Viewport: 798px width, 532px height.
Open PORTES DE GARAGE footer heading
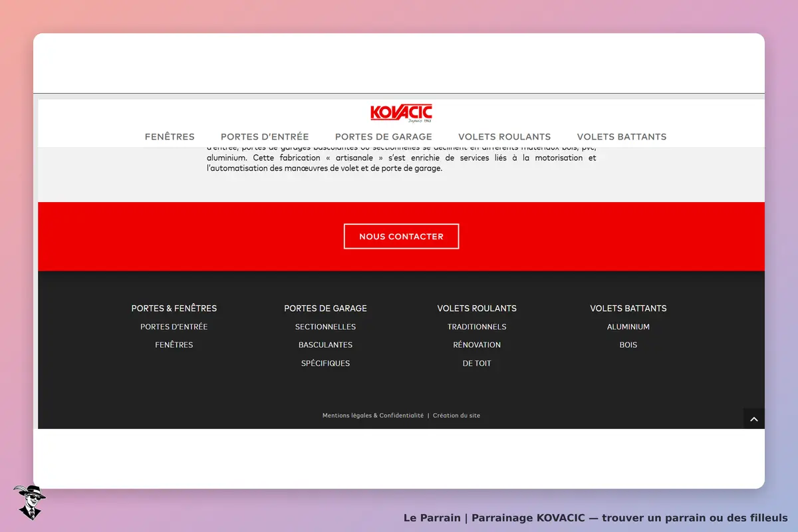(x=326, y=309)
